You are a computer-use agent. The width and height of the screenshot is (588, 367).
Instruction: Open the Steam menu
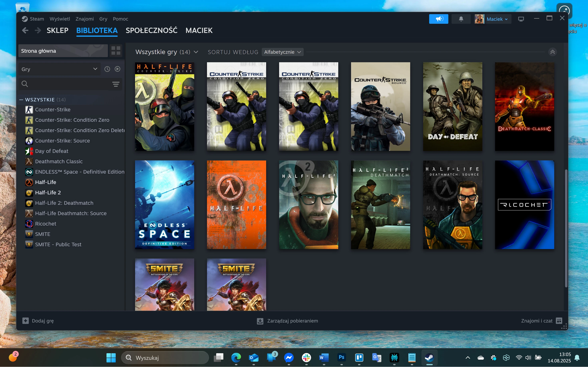pyautogui.click(x=37, y=19)
